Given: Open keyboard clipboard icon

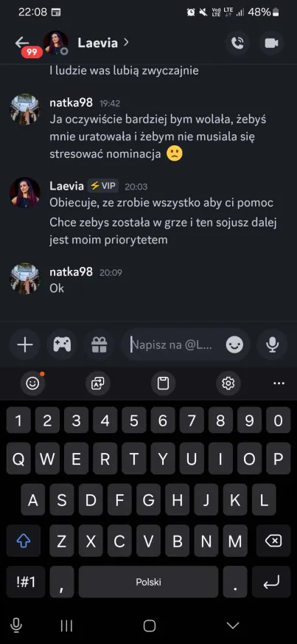Looking at the screenshot, I should 163,384.
